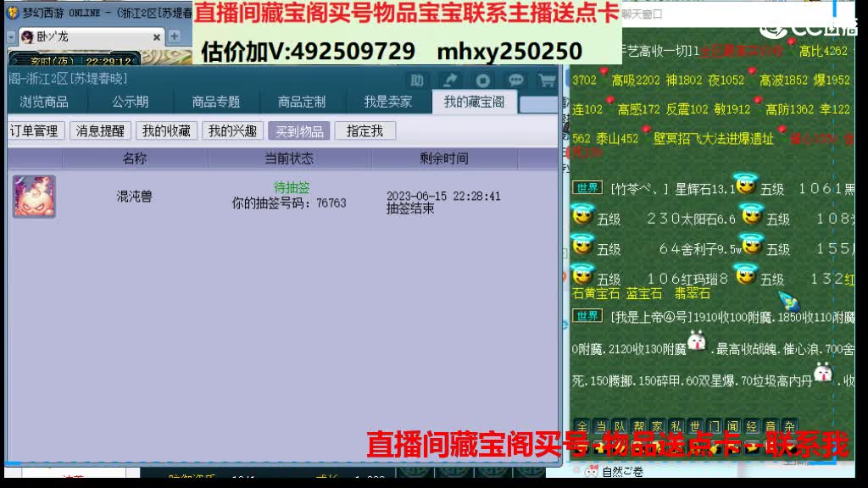Click the 自然ご卷 name at the bottom

pos(623,472)
